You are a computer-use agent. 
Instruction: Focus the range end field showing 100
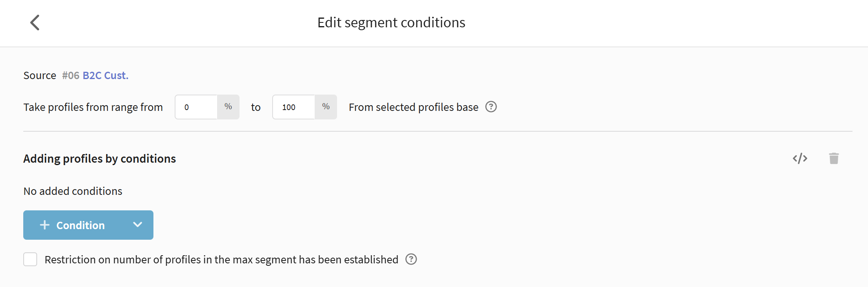(x=294, y=107)
